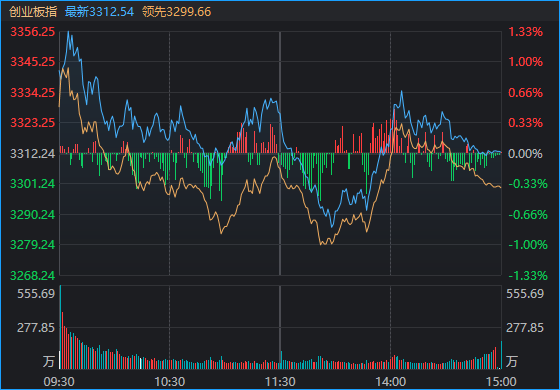Viewport: 560px width, 390px height.
Task: Click the 0.33% positive percent label
Action: pos(525,123)
